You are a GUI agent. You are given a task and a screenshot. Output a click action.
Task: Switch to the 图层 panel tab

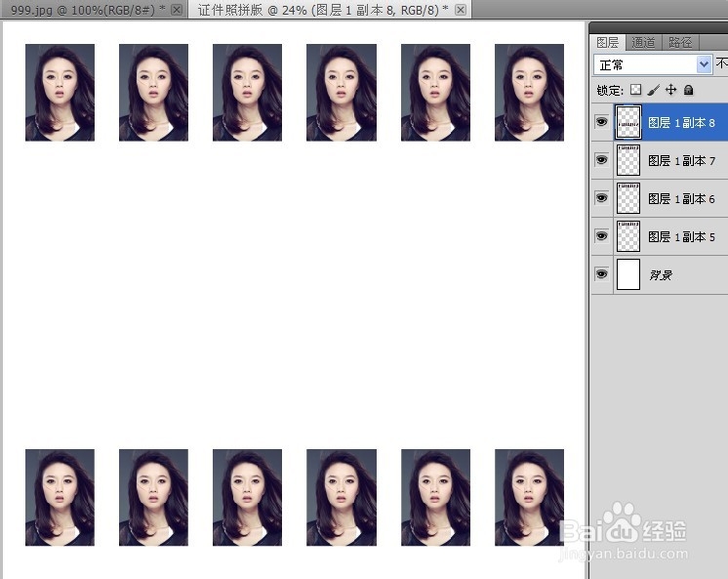(608, 43)
